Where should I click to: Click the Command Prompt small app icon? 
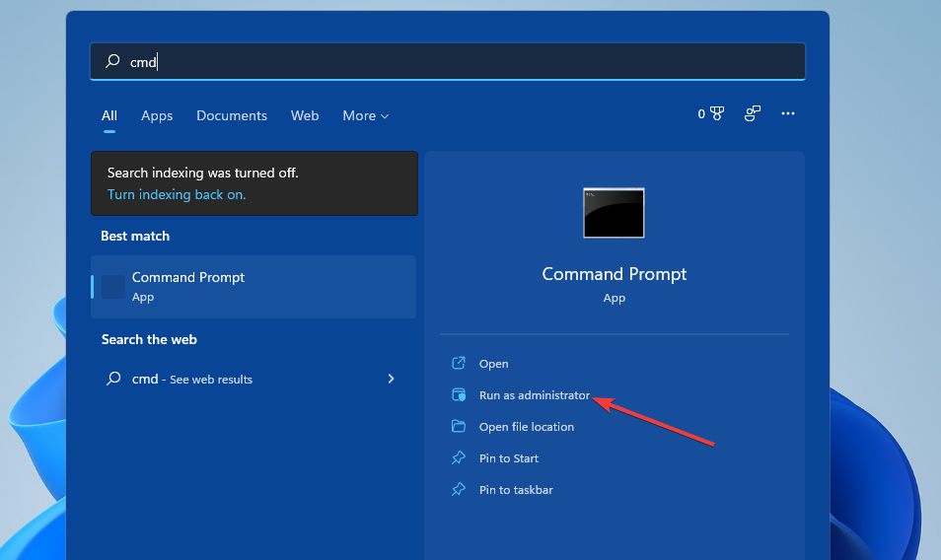(x=113, y=287)
